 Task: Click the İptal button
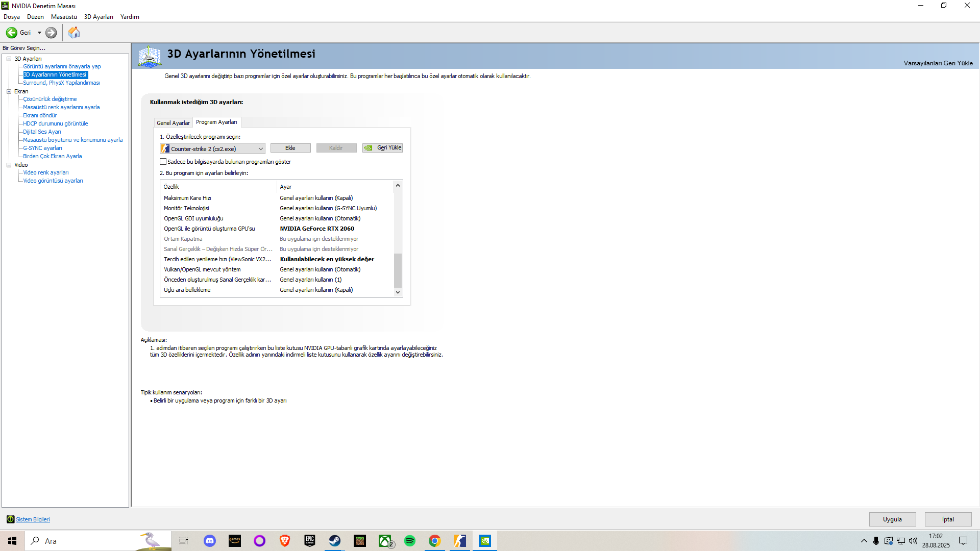coord(948,519)
